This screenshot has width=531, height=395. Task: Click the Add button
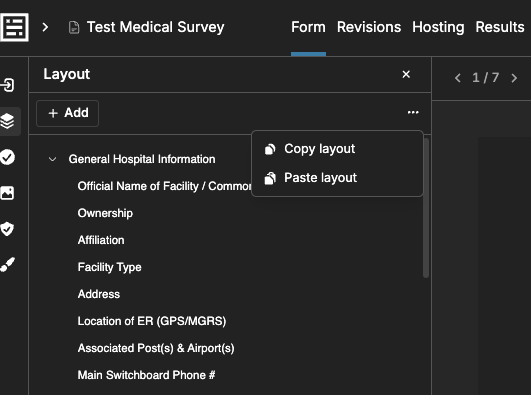click(x=67, y=113)
